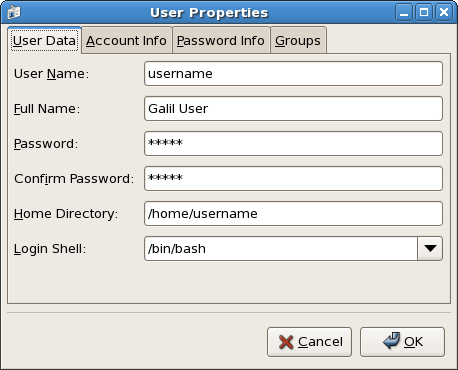Minimize the User Properties window

404,13
